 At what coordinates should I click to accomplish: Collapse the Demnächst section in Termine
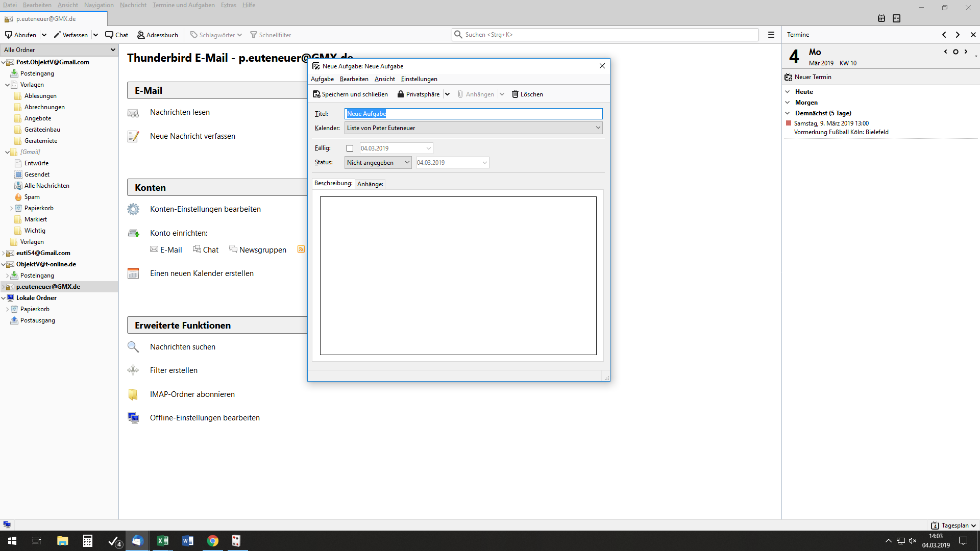788,113
